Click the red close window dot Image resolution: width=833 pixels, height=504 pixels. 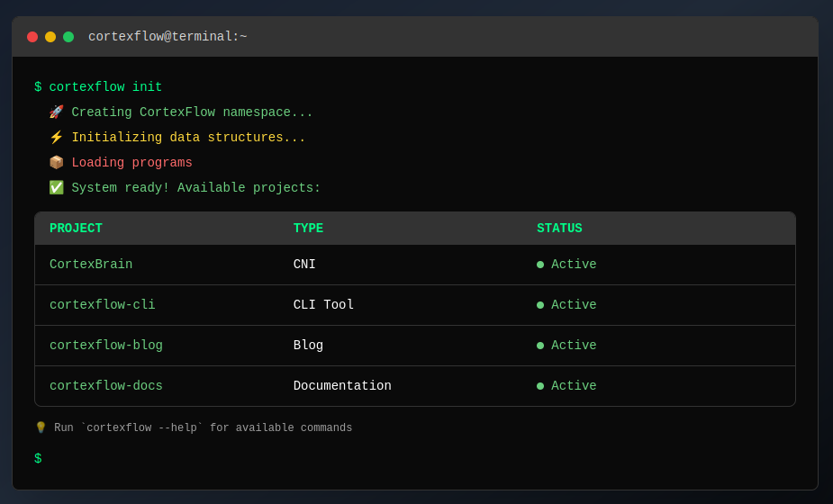pyautogui.click(x=32, y=37)
